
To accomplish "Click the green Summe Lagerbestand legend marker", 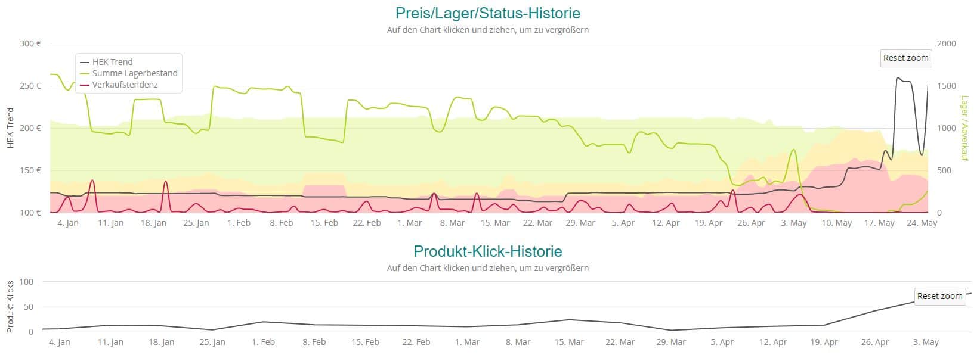I will click(84, 73).
